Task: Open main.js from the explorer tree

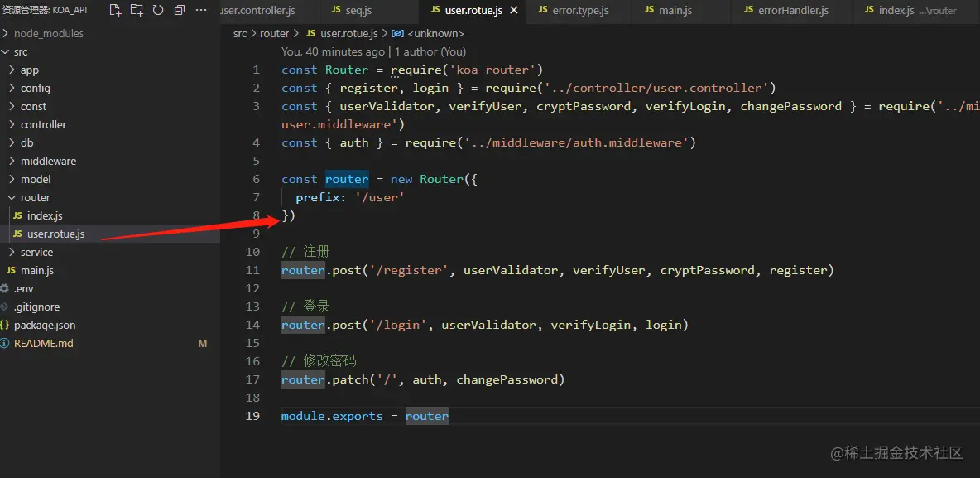Action: pos(110,270)
